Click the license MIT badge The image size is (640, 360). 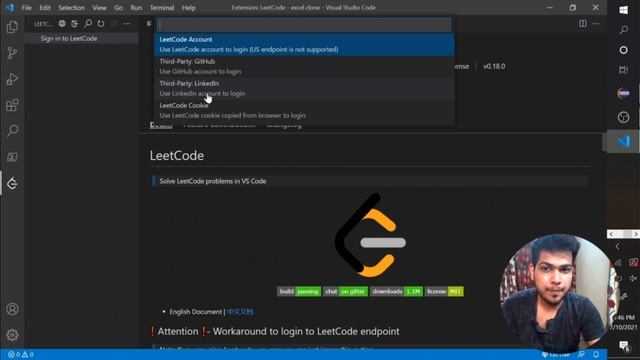[444, 291]
